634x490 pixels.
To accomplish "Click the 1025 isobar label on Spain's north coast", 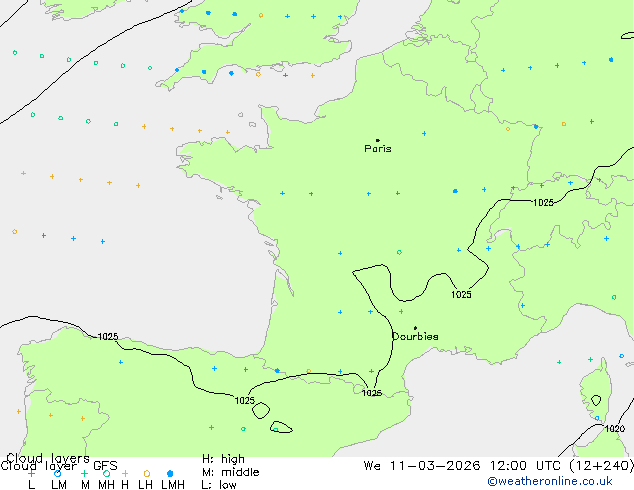I will click(108, 336).
